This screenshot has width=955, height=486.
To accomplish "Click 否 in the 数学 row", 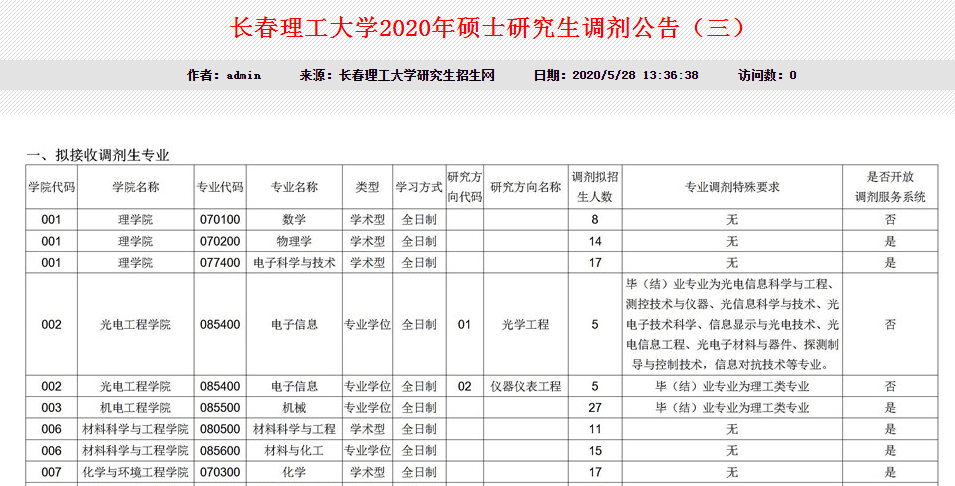I will pos(890,220).
